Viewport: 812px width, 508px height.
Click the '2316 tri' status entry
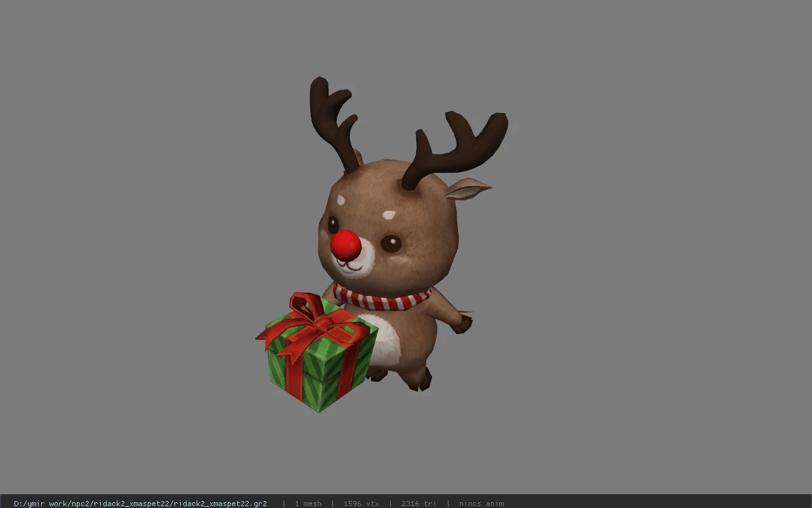(419, 504)
